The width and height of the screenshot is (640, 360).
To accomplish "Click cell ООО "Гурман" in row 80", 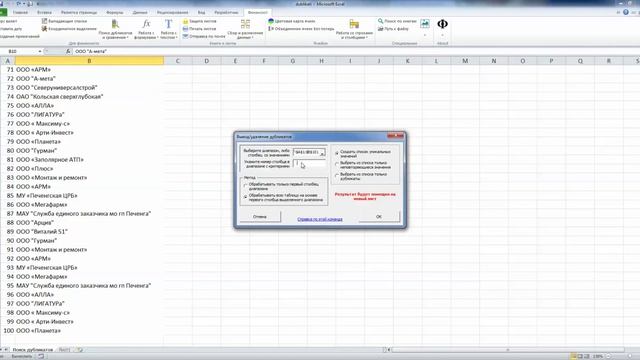I will [x=89, y=151].
